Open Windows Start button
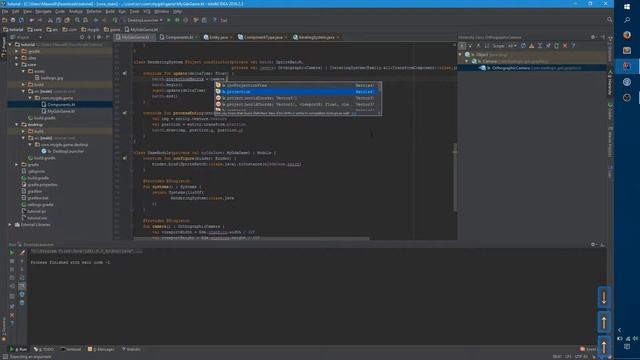Screen dimensions: 640x360 [x=627, y=7]
